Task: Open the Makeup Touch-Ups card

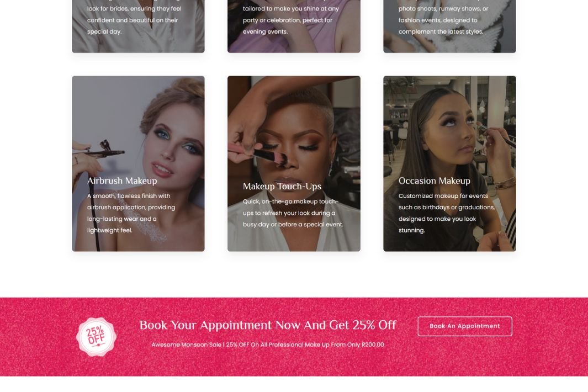Action: coord(294,163)
